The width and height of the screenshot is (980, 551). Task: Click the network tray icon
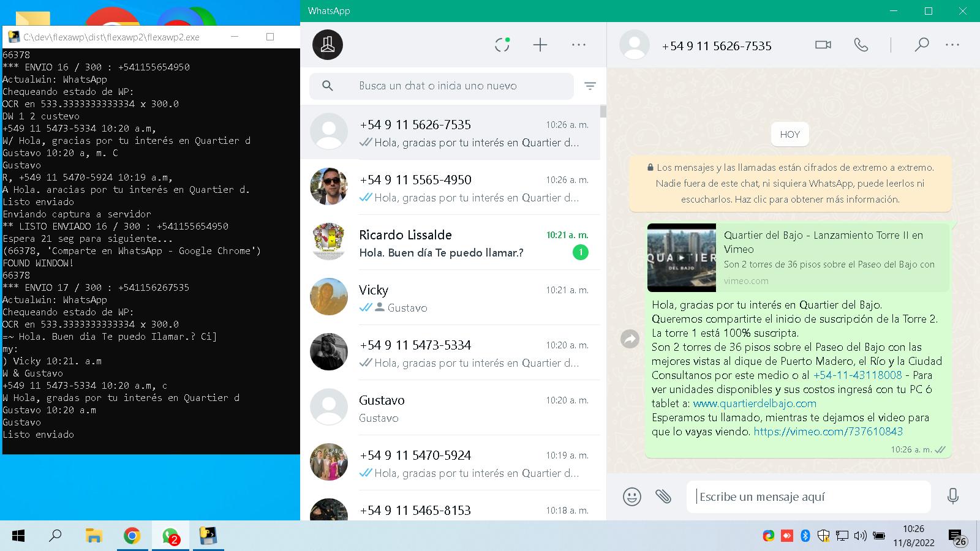842,536
